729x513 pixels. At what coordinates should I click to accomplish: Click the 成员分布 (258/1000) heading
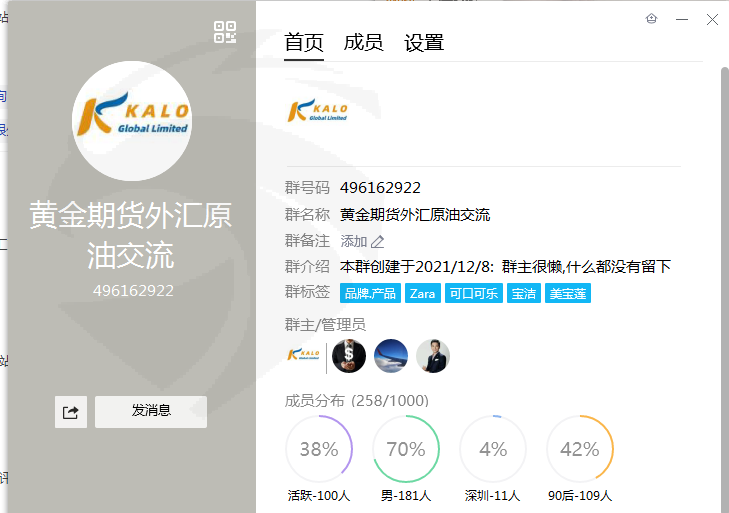pos(357,401)
